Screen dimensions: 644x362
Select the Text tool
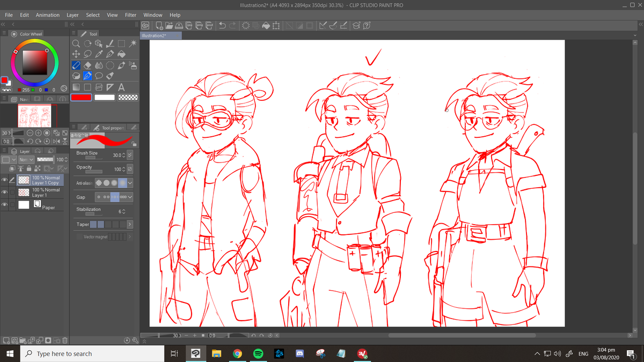click(121, 87)
